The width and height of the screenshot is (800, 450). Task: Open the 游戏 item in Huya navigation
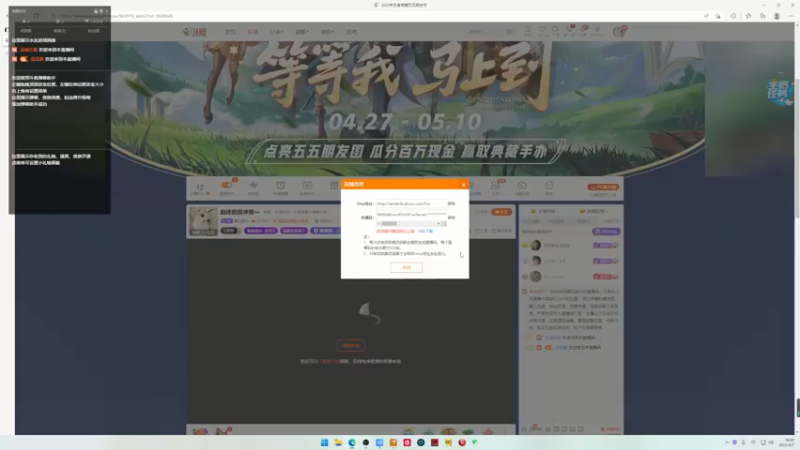click(352, 32)
